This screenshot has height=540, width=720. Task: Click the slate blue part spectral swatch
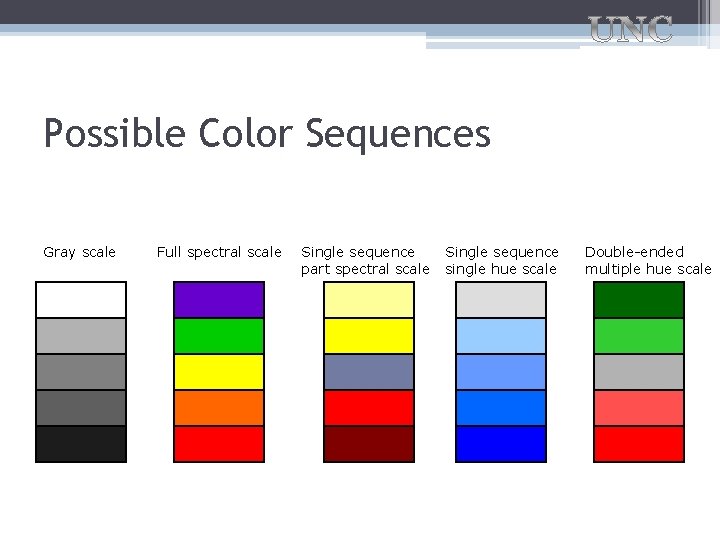click(x=369, y=372)
